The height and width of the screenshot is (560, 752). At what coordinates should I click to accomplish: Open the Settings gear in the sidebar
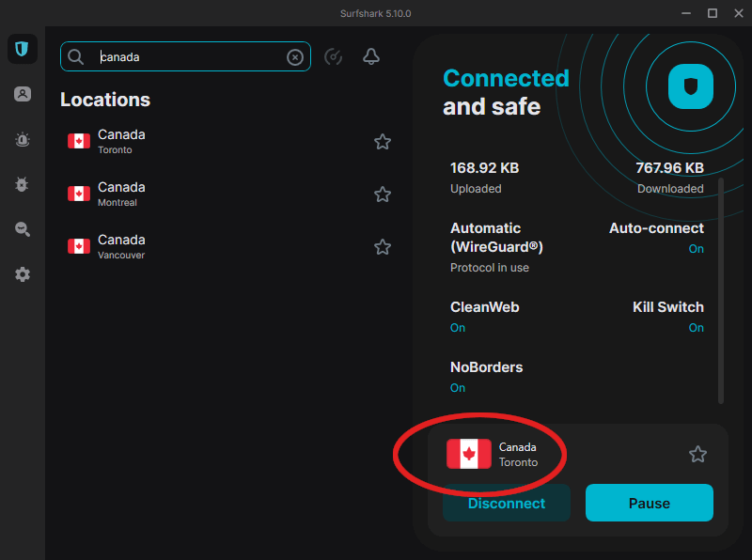point(22,274)
